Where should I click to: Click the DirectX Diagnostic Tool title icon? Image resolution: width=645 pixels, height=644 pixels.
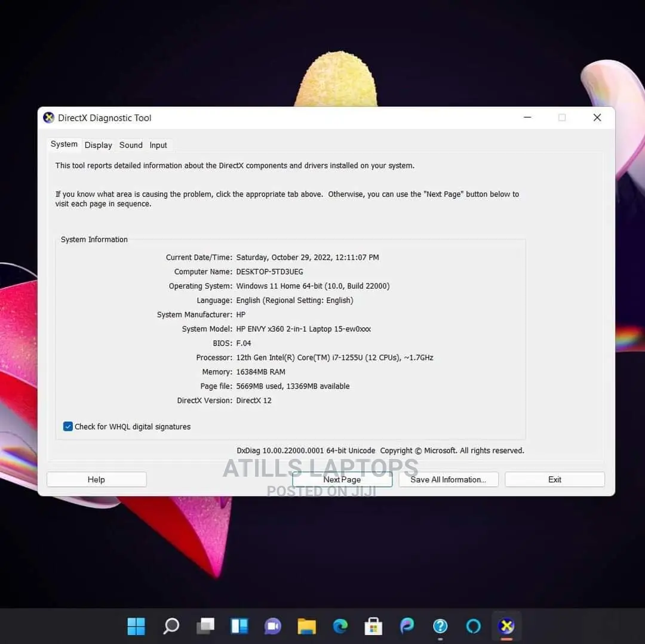click(x=48, y=118)
